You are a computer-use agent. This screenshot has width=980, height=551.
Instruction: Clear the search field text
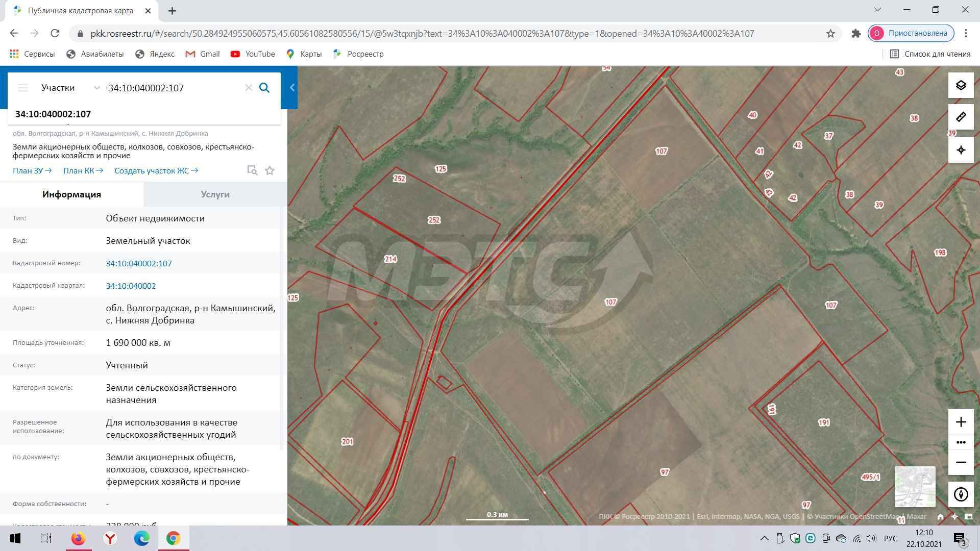249,88
